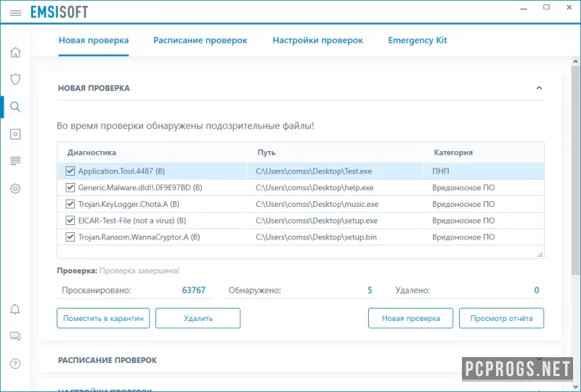Go to the Home overview icon

pyautogui.click(x=15, y=52)
